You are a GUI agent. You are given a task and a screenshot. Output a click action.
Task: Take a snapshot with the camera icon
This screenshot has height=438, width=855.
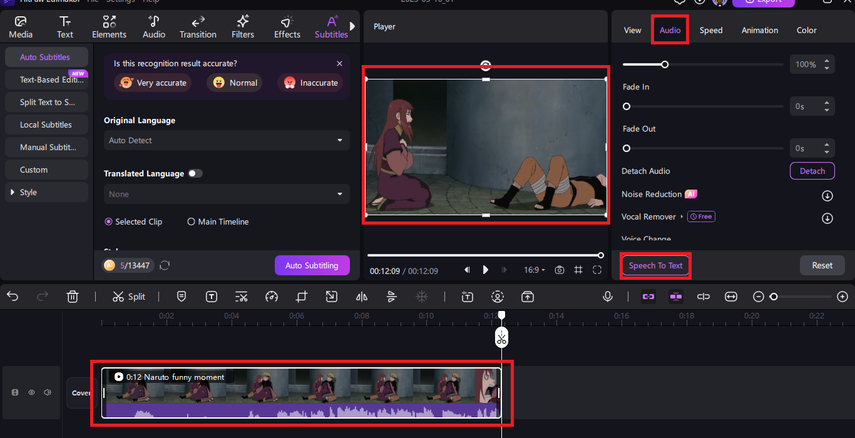pyautogui.click(x=559, y=270)
